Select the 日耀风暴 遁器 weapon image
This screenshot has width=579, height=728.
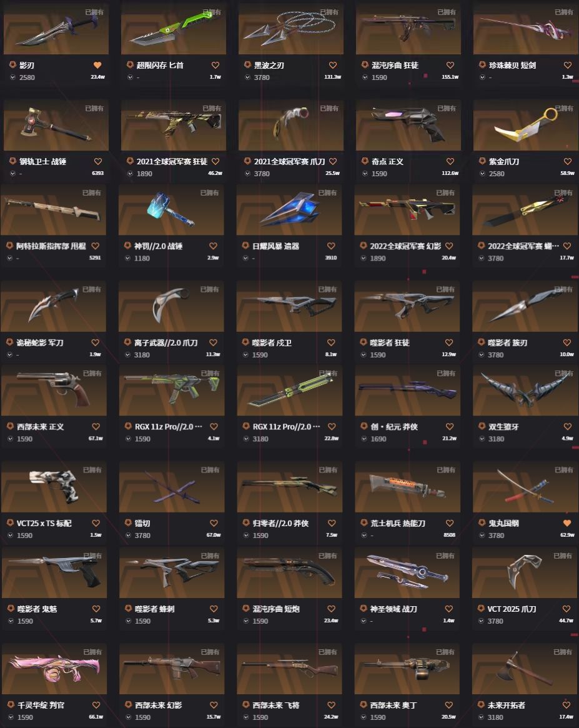[x=289, y=211]
